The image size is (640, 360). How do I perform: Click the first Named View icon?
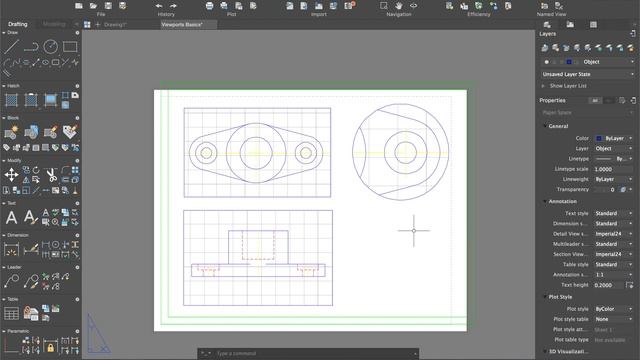[x=544, y=6]
